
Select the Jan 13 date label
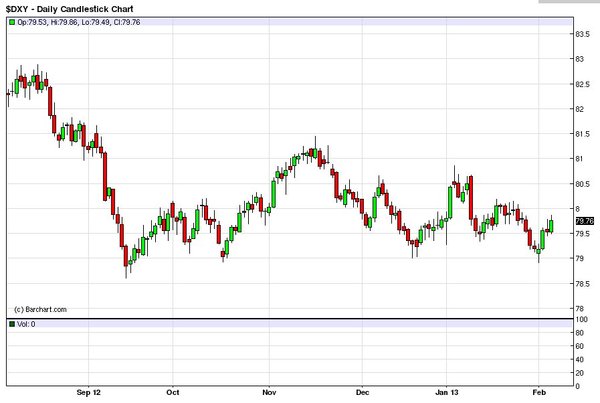447,394
